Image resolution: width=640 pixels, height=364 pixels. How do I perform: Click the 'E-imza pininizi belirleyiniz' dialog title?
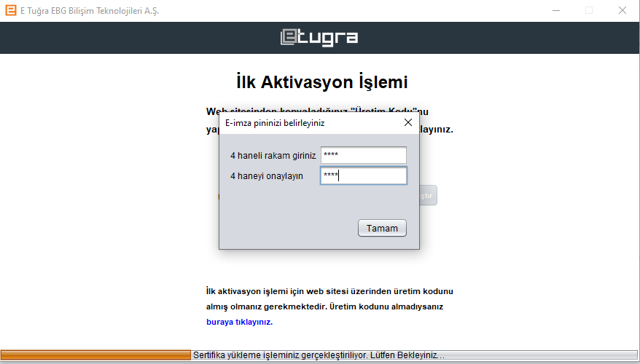(275, 123)
